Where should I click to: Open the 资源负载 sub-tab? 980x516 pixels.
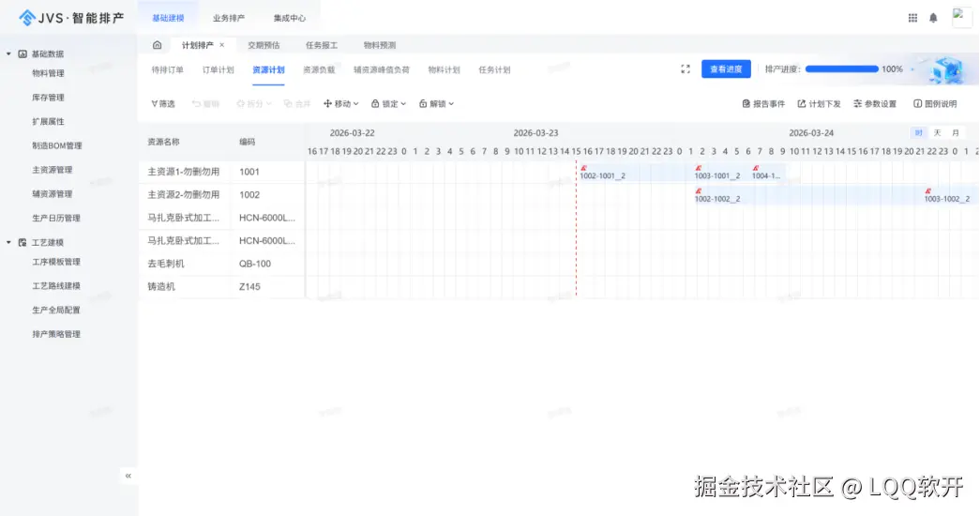(x=319, y=70)
